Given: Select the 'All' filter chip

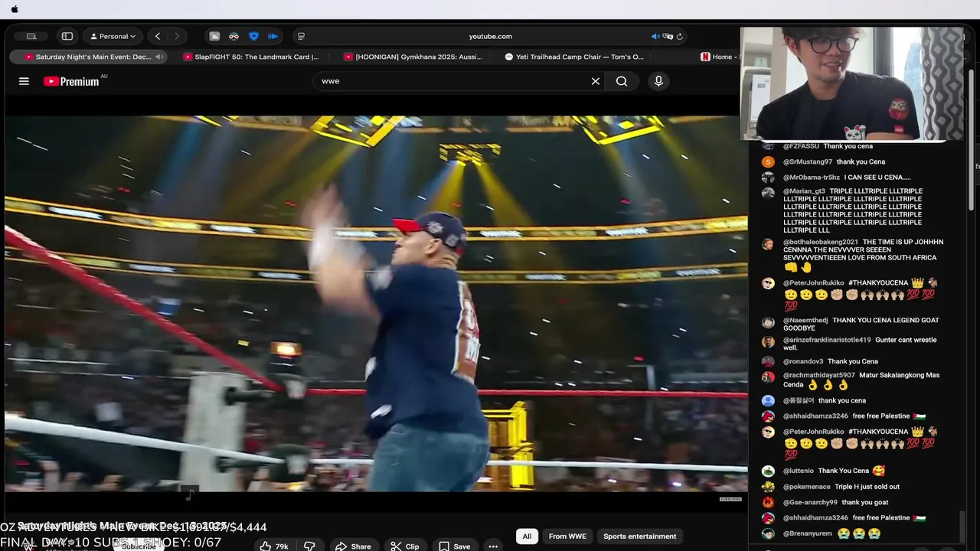Looking at the screenshot, I should pos(527,536).
